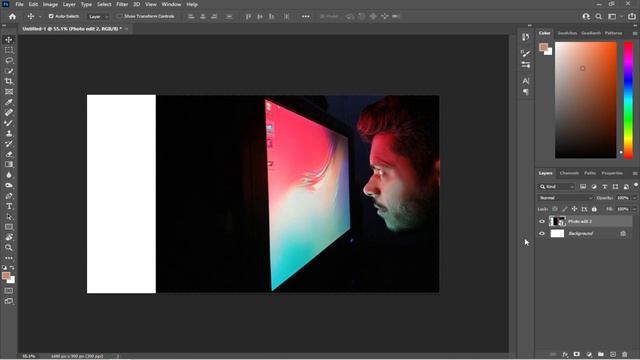Open the Paragraph panel icon
This screenshot has height=360, width=640.
tap(525, 92)
